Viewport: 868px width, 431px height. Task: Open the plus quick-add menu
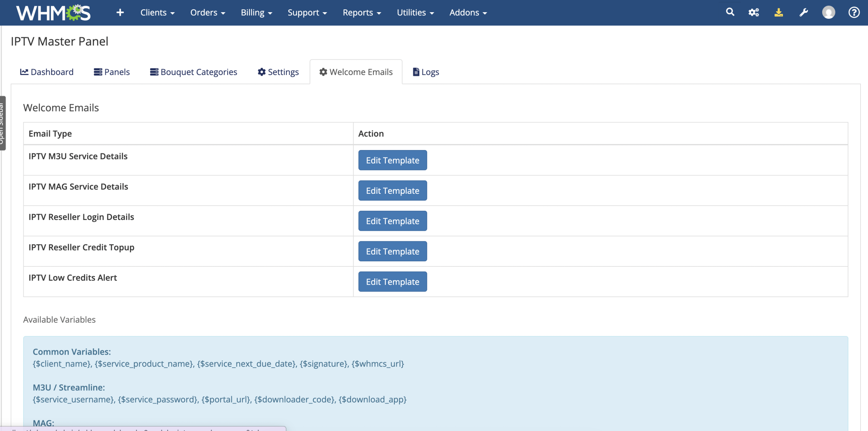[x=120, y=13]
